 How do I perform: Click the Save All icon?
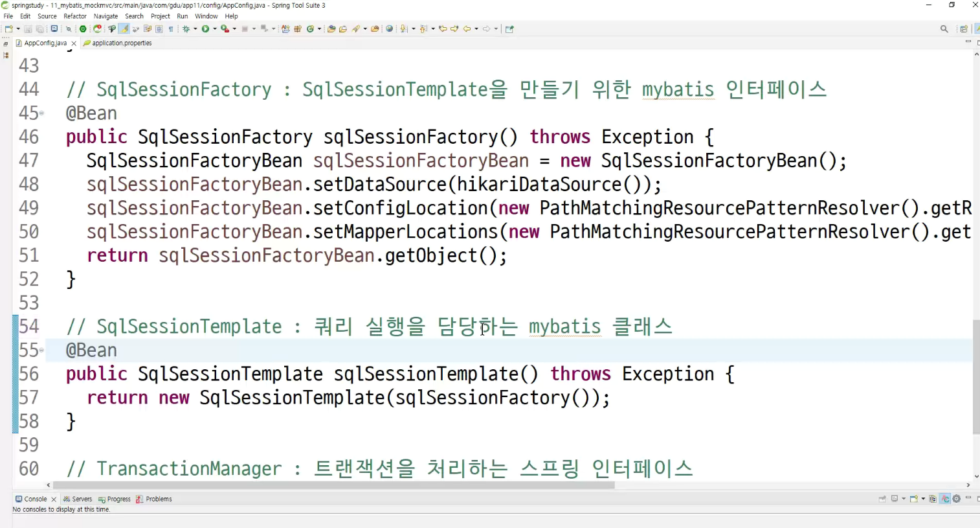point(39,29)
